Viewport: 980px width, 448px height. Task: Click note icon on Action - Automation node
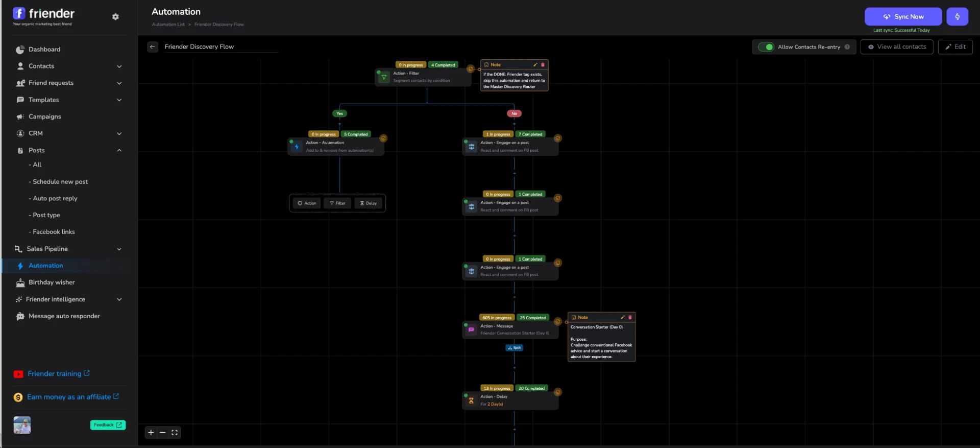tap(383, 138)
